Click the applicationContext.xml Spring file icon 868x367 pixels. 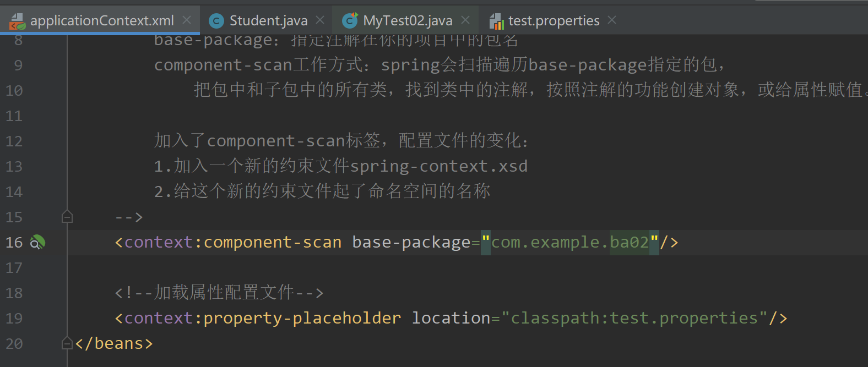click(17, 21)
